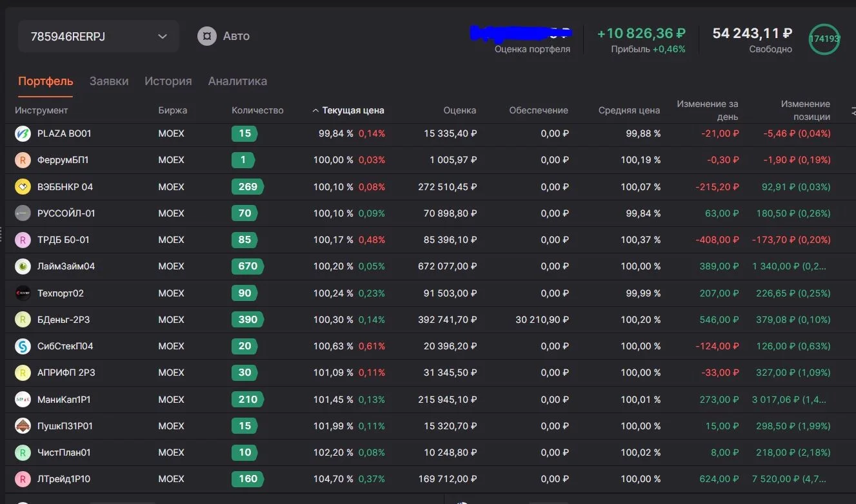Click the ФеррумБП1 instrument logo
This screenshot has height=504, width=856.
coord(23,160)
